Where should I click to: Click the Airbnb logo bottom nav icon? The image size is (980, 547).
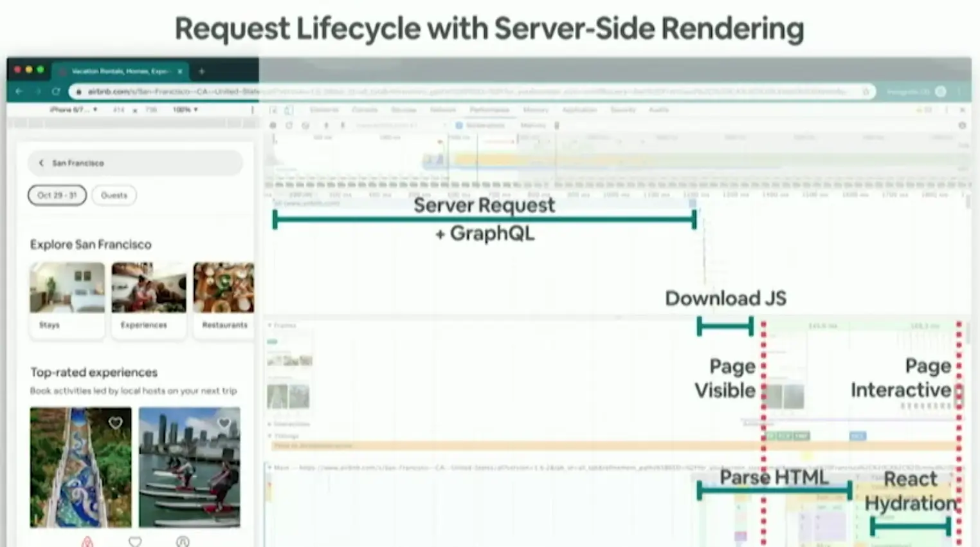point(87,542)
